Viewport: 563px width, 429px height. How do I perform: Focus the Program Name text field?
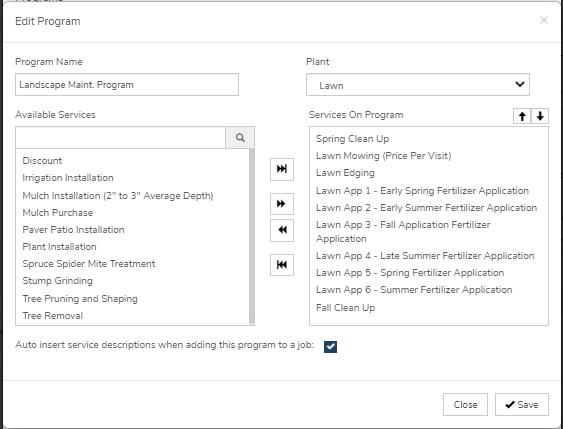coord(127,85)
